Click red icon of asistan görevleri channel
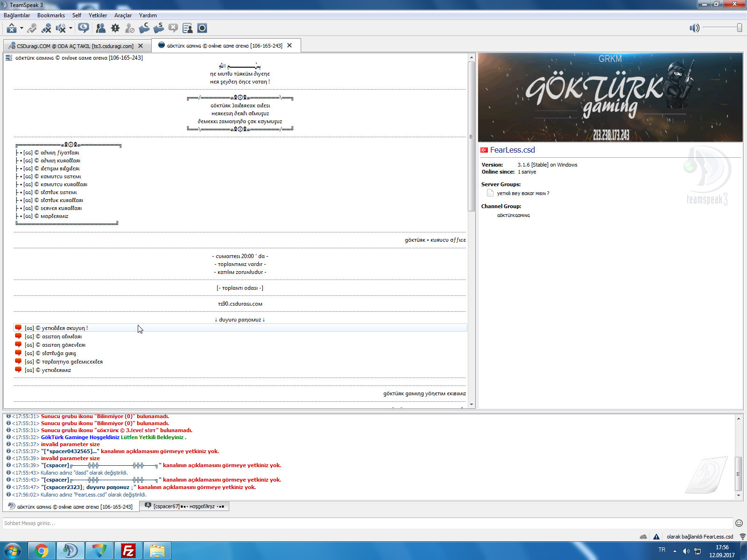 (x=18, y=344)
